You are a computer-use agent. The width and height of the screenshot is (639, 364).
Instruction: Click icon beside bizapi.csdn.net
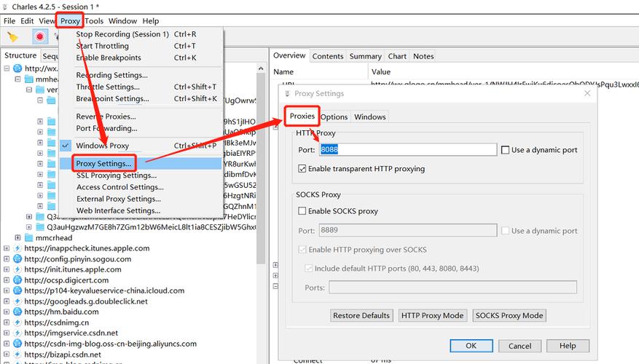(17, 355)
